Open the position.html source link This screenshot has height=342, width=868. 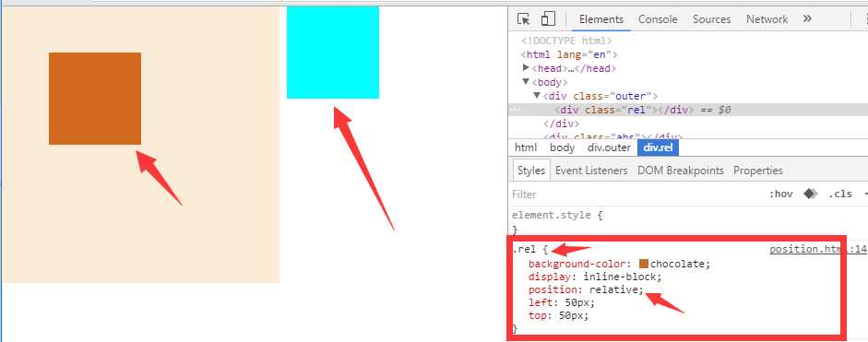tap(817, 249)
